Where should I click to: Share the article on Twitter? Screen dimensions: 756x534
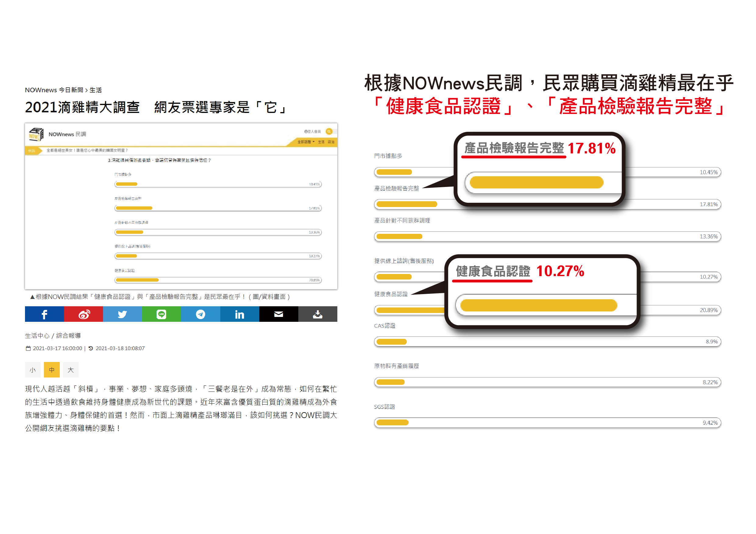tap(122, 314)
